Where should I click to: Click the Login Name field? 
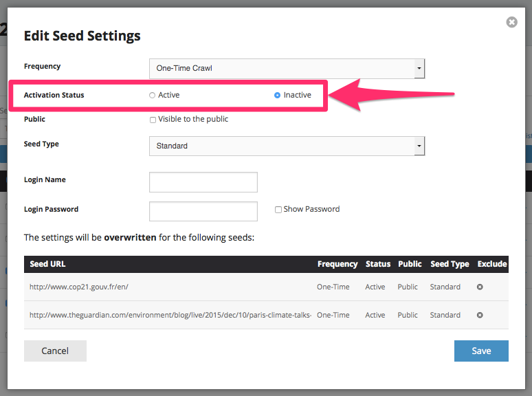[203, 182]
